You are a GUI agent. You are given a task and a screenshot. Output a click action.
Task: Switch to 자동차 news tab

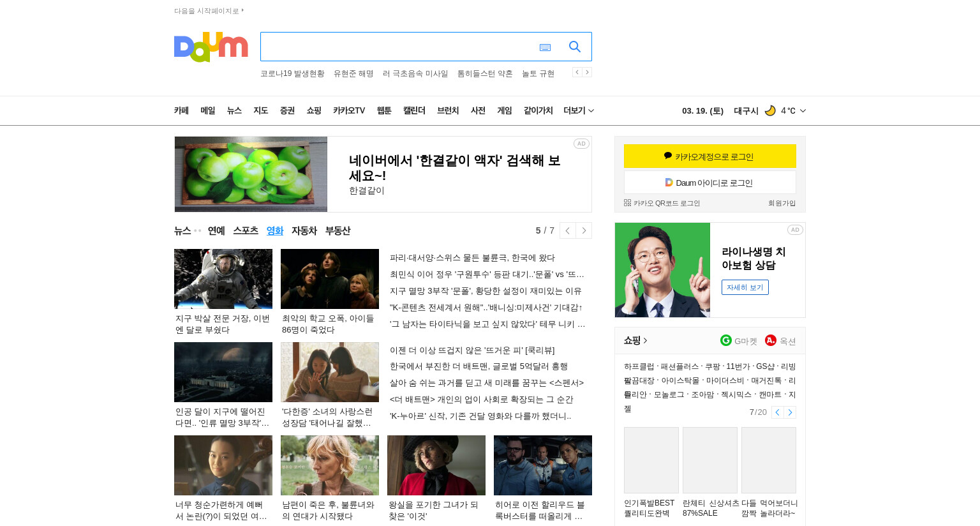tap(304, 230)
